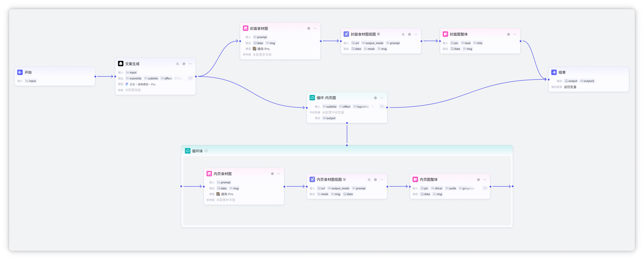Expand hidden outputs of 文案生成 node
Image resolution: width=644 pixels, height=260 pixels.
point(190,78)
